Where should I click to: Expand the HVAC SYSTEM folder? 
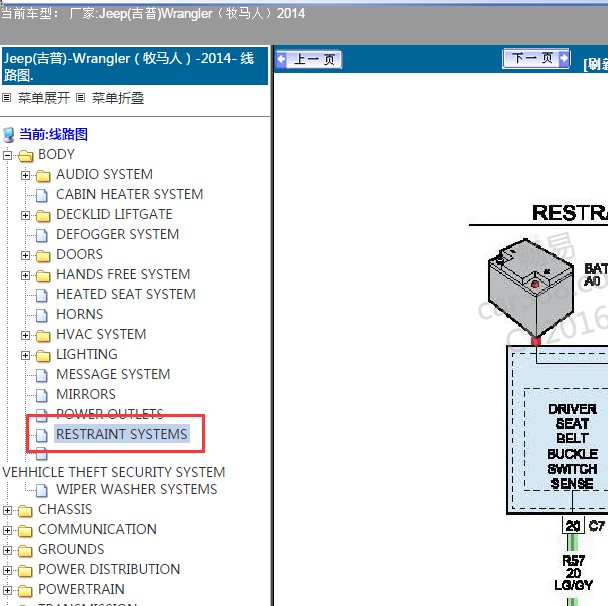pyautogui.click(x=25, y=335)
